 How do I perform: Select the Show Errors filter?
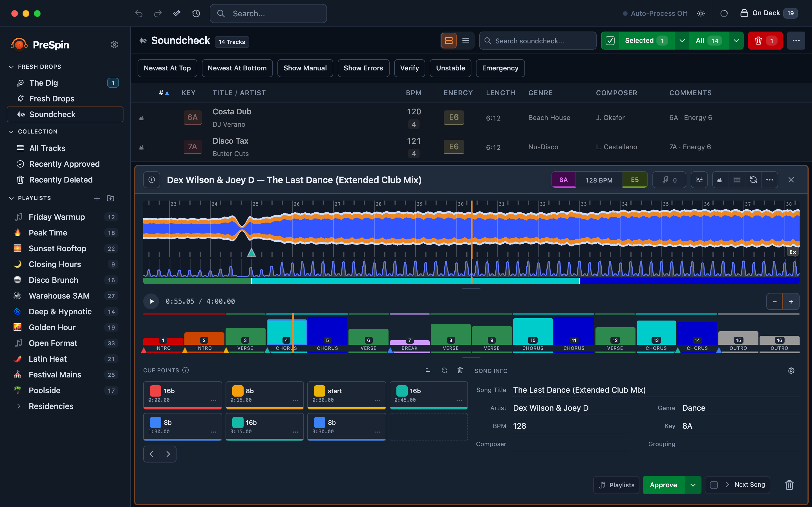(x=363, y=68)
